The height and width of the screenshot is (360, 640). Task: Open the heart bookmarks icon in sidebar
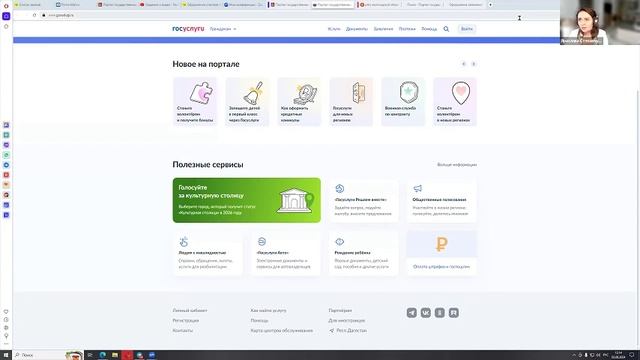[6, 311]
